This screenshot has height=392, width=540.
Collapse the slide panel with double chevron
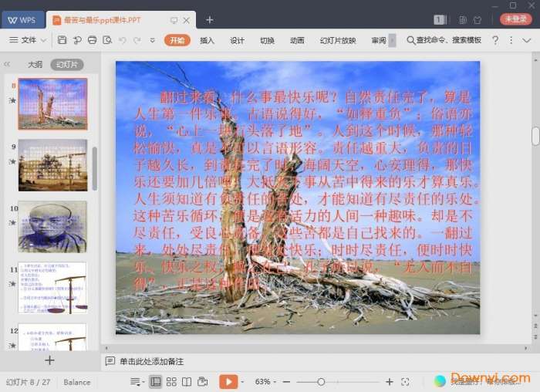coord(6,64)
